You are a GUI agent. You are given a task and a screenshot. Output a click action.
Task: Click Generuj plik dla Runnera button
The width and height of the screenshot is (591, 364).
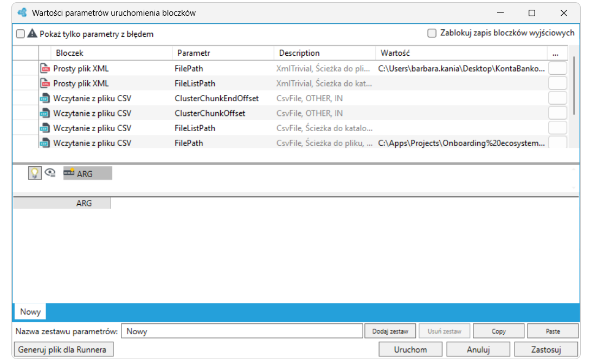click(63, 349)
